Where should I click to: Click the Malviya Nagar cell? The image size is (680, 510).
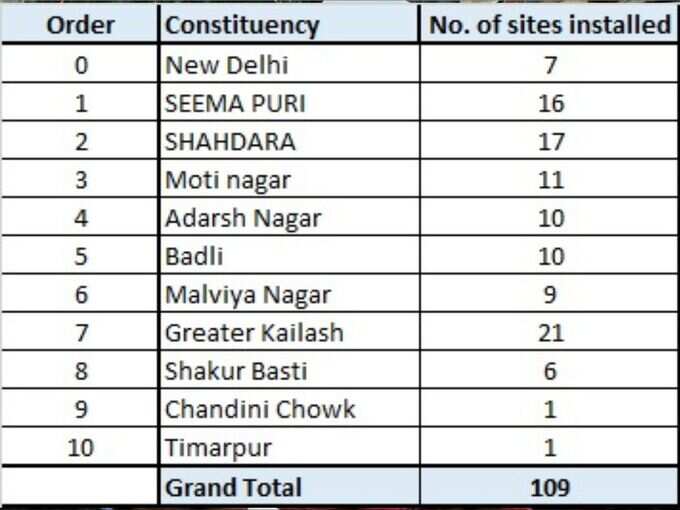tap(290, 294)
